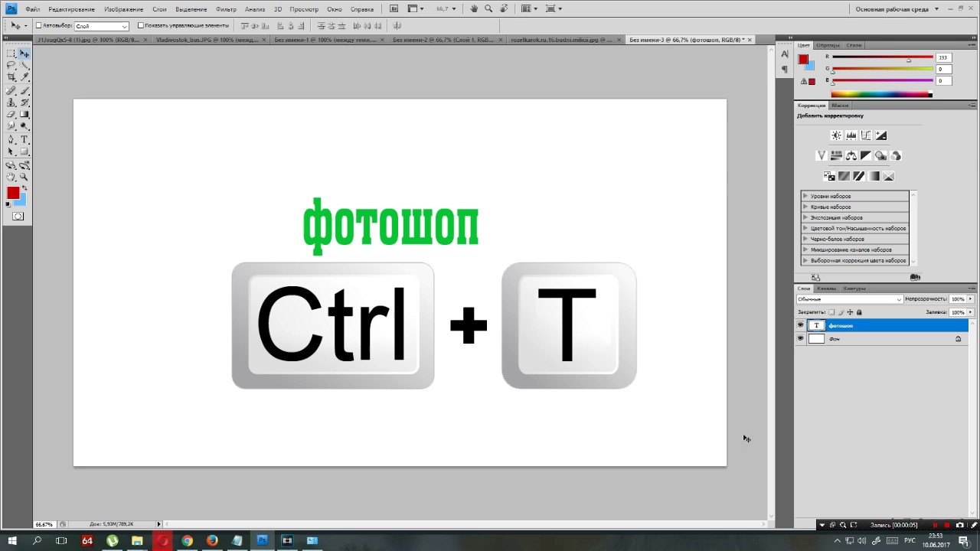This screenshot has width=980, height=551.
Task: Open the opacity slider arrow
Action: tap(971, 299)
